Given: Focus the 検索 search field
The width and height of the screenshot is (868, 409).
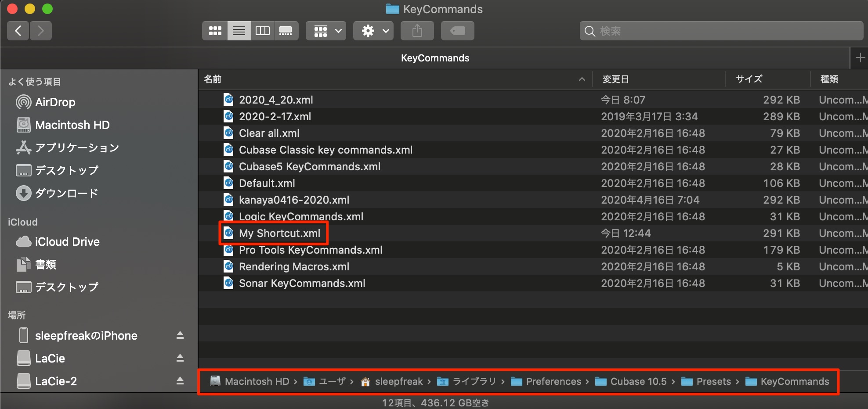Looking at the screenshot, I should [x=721, y=31].
